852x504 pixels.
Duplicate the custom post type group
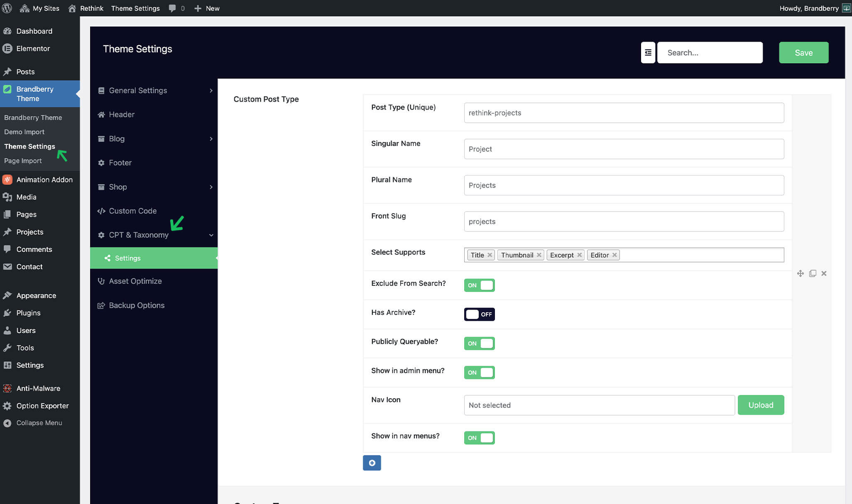813,273
